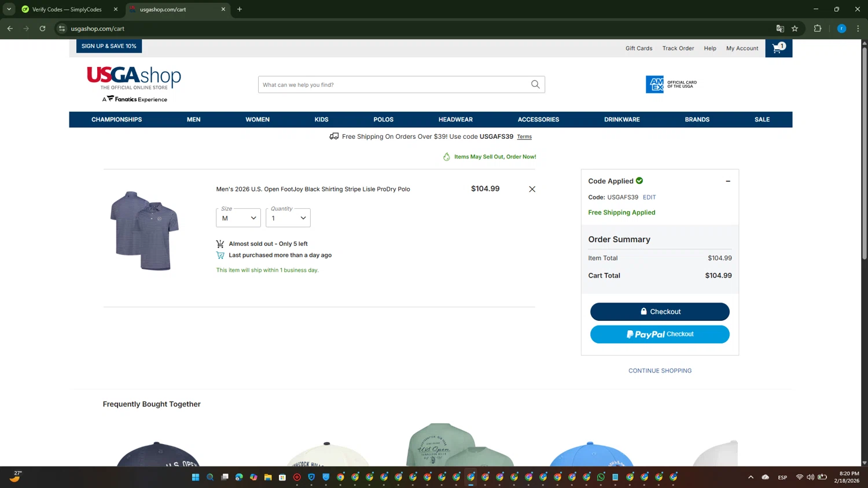Open Chrome's three-dot menu
Screen dimensions: 868x488
[x=858, y=28]
